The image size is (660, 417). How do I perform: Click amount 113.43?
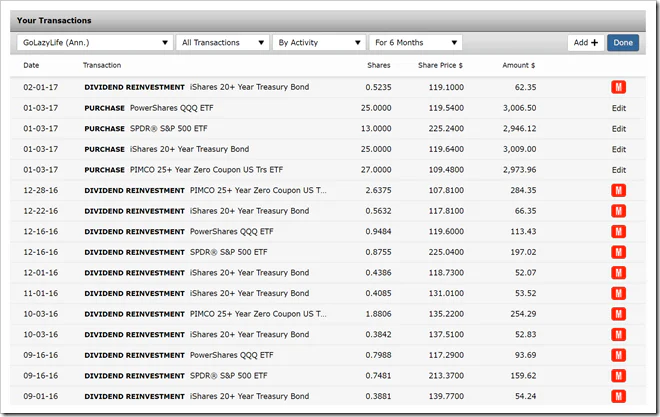coord(523,231)
